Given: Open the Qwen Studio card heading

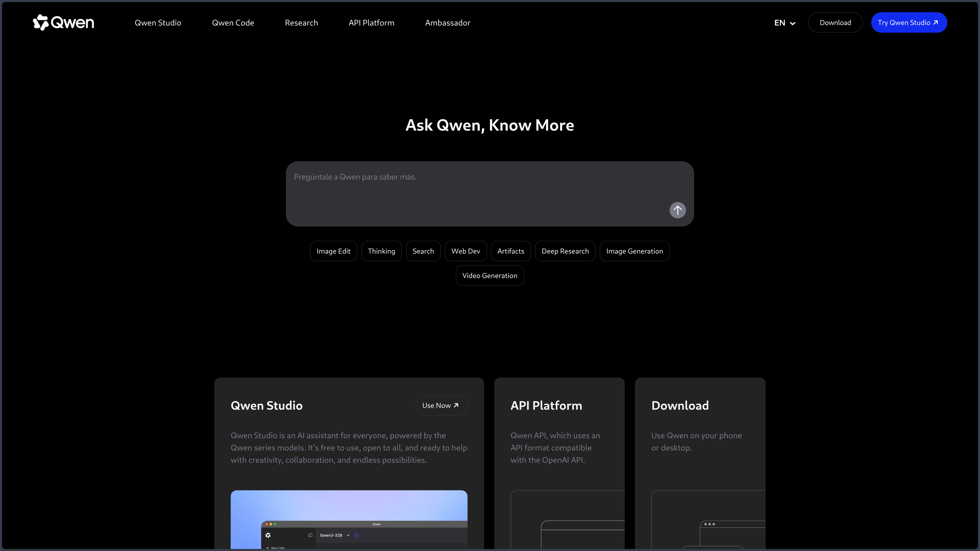Looking at the screenshot, I should coord(266,405).
